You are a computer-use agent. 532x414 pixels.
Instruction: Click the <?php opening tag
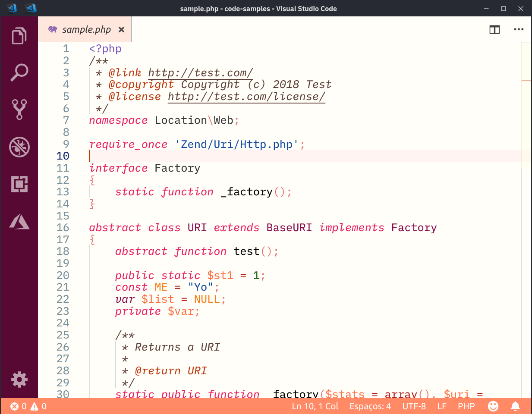coord(105,49)
